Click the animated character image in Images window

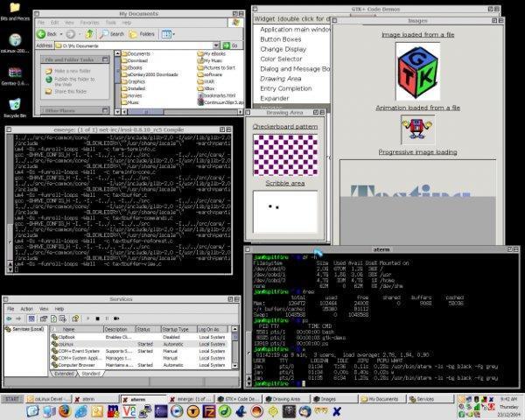[x=417, y=129]
